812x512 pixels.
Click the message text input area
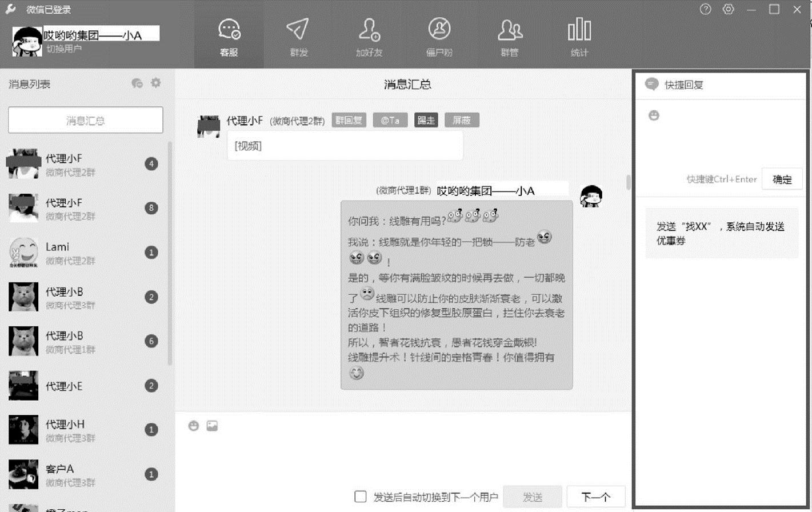[x=403, y=459]
